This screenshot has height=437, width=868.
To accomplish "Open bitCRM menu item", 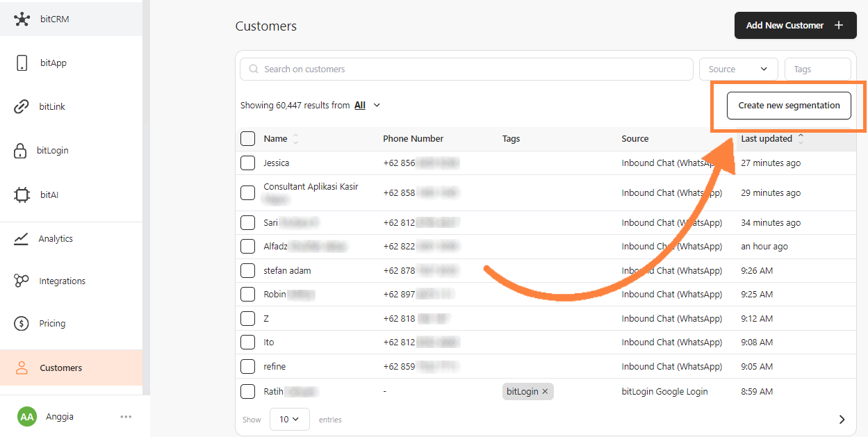I will tap(71, 19).
